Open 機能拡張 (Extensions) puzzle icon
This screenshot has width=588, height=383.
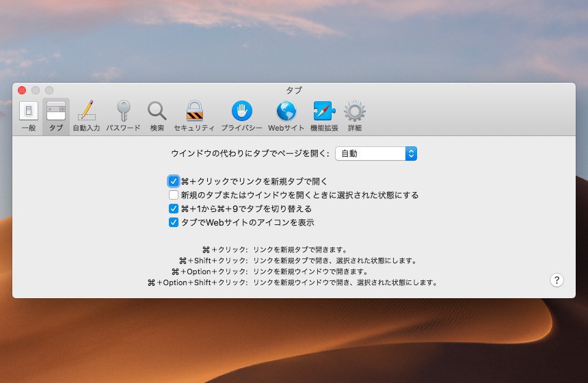coord(324,116)
